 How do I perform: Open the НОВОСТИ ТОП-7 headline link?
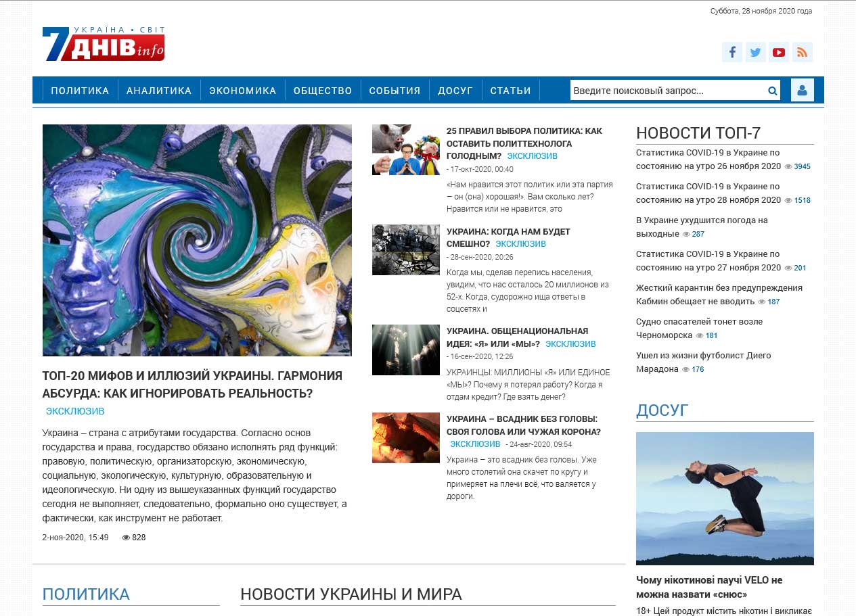pyautogui.click(x=700, y=133)
